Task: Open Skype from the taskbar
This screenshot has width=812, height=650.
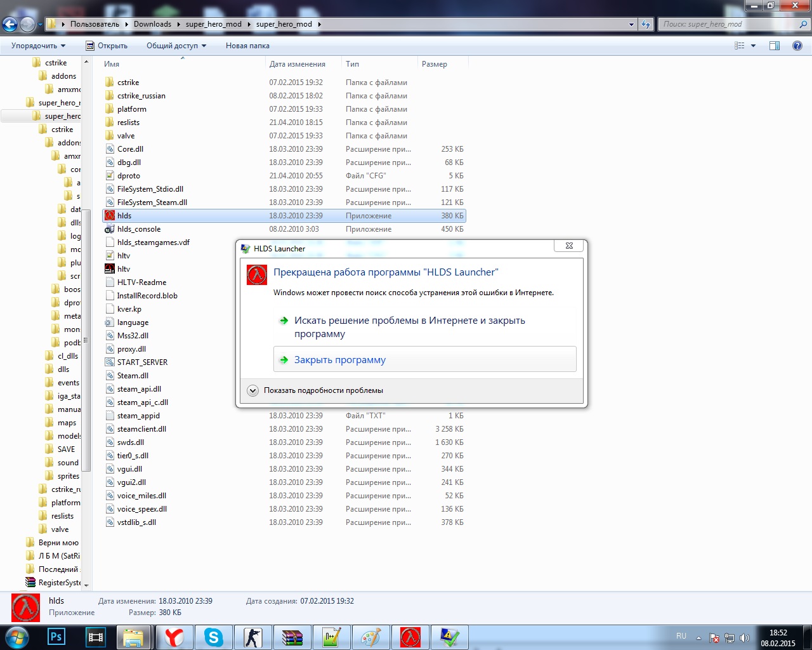Action: pyautogui.click(x=214, y=637)
